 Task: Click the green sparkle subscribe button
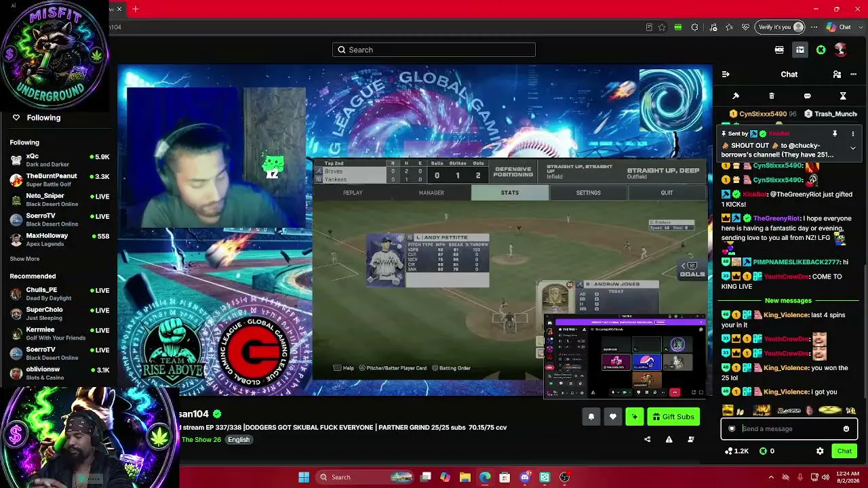pyautogui.click(x=635, y=417)
